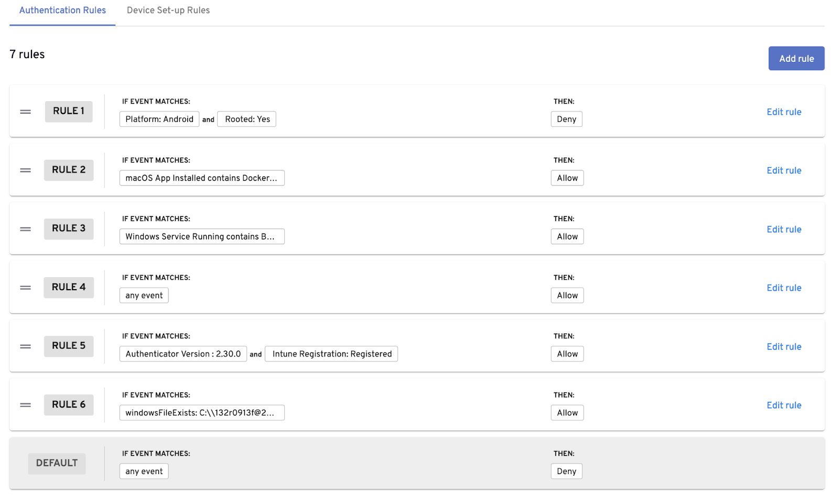Click the DEFAULT rule label
The height and width of the screenshot is (504, 839).
[x=57, y=463]
